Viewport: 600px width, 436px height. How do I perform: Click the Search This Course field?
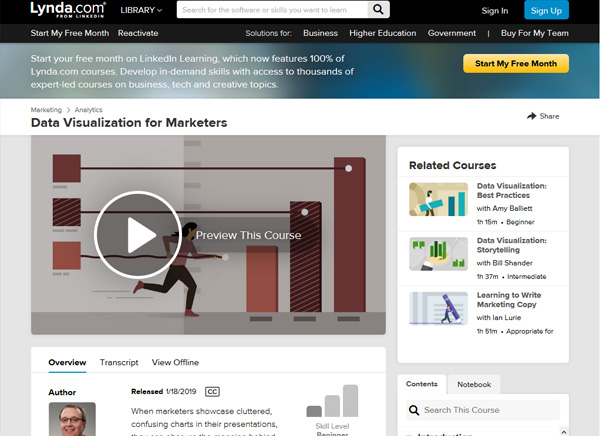pyautogui.click(x=483, y=410)
